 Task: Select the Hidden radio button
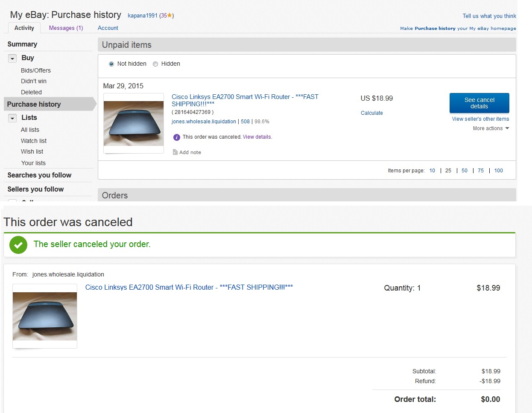(155, 64)
